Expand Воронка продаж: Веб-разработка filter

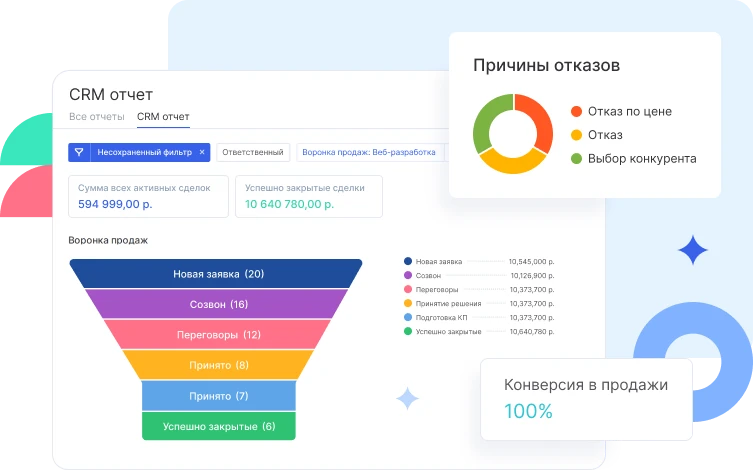coord(369,152)
